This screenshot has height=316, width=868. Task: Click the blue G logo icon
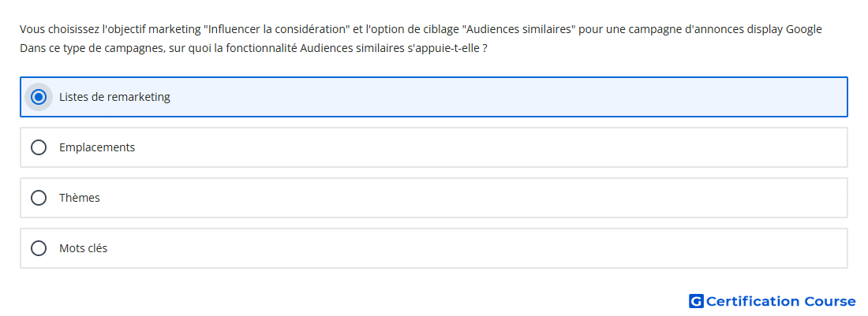(x=696, y=301)
